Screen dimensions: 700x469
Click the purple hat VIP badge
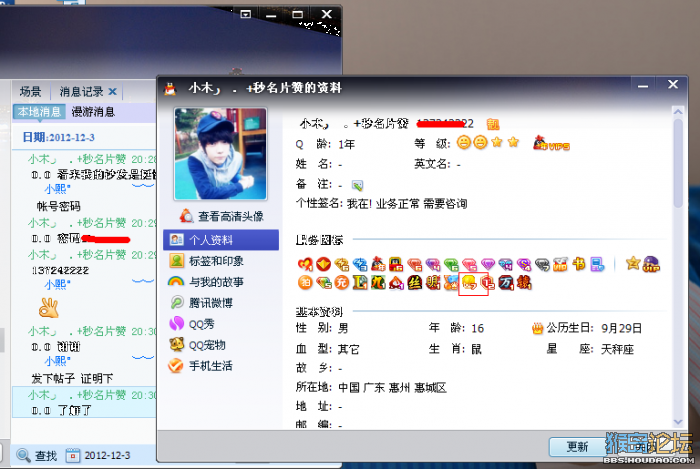coord(651,264)
